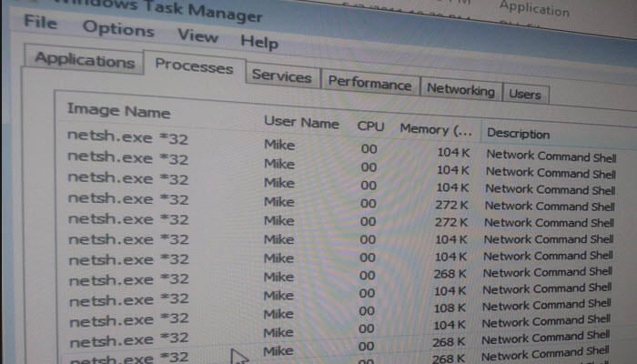Click "Network Command Shell" in the 108 K row
Image resolution: width=637 pixels, height=364 pixels.
click(546, 305)
